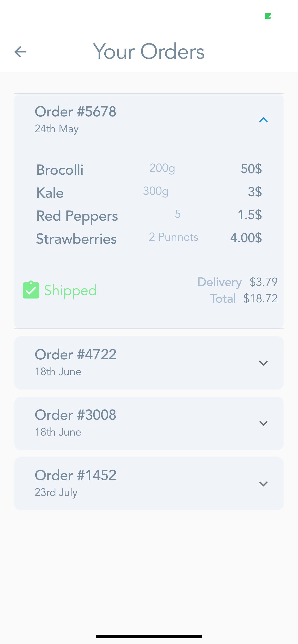Collapse Order #5678 with blue chevron
The width and height of the screenshot is (298, 644).
pos(263,120)
